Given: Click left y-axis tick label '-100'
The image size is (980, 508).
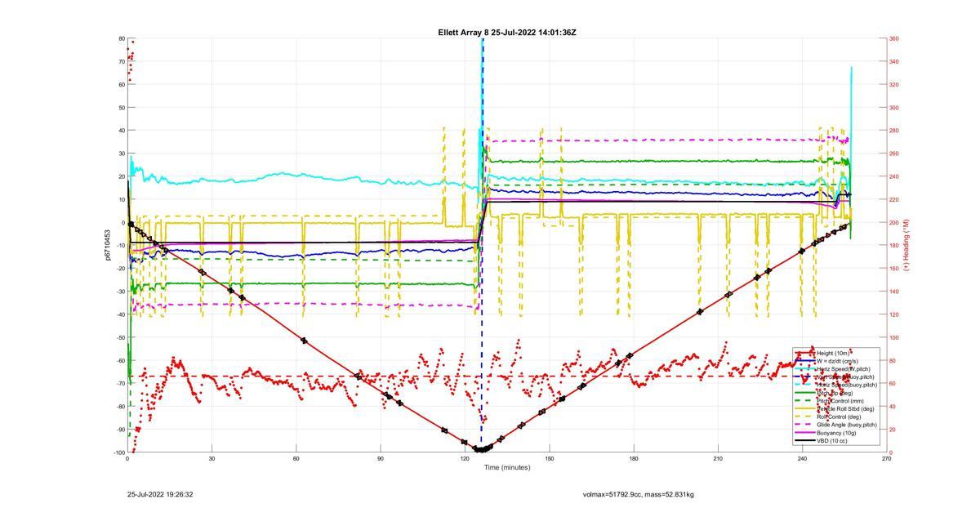Looking at the screenshot, I should coord(119,452).
